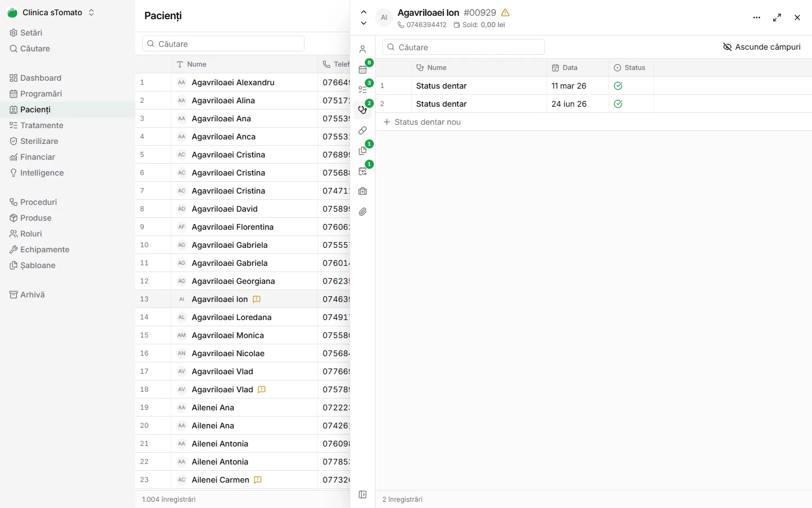Toggle Ascunde câmpuri hidden fields
This screenshot has height=508, width=812.
(762, 47)
